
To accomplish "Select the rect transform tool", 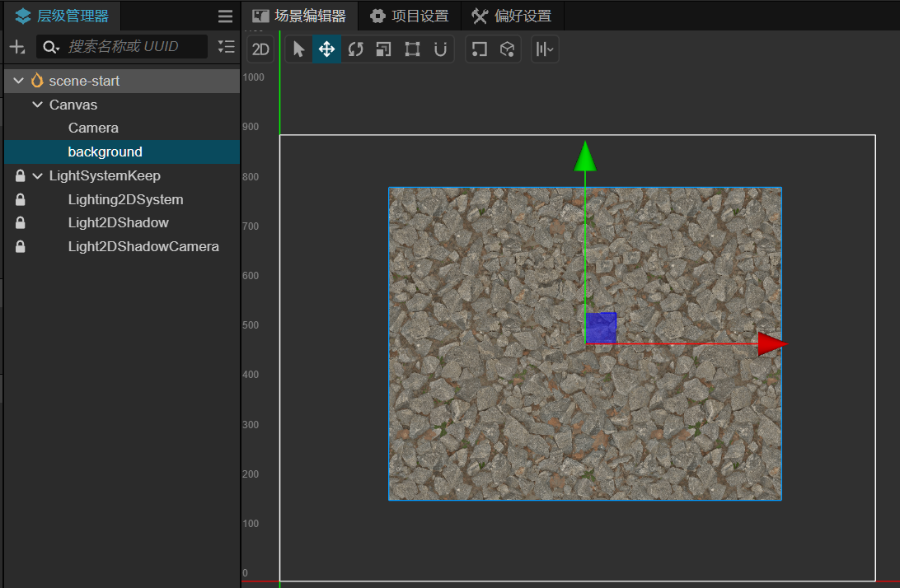I will [412, 49].
